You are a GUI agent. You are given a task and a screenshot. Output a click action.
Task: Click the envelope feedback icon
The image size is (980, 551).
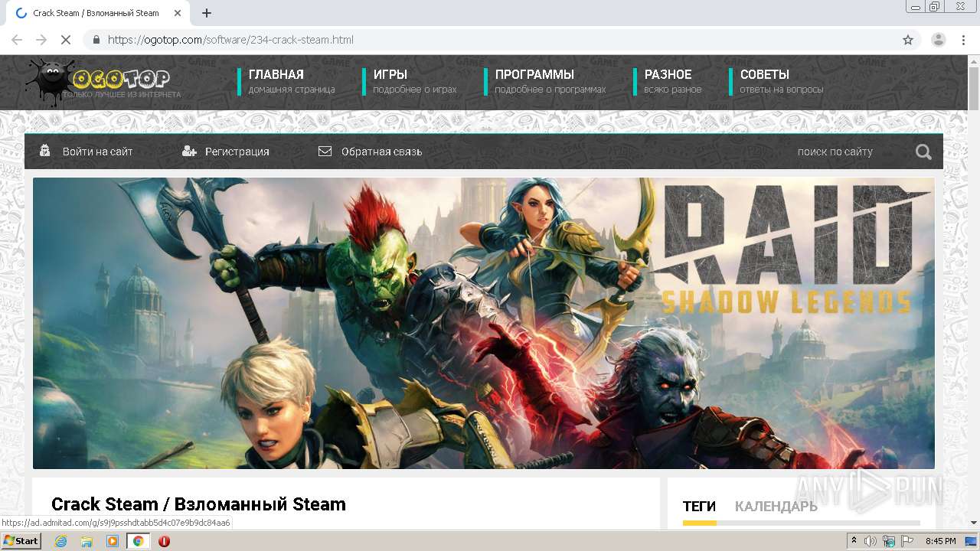325,152
